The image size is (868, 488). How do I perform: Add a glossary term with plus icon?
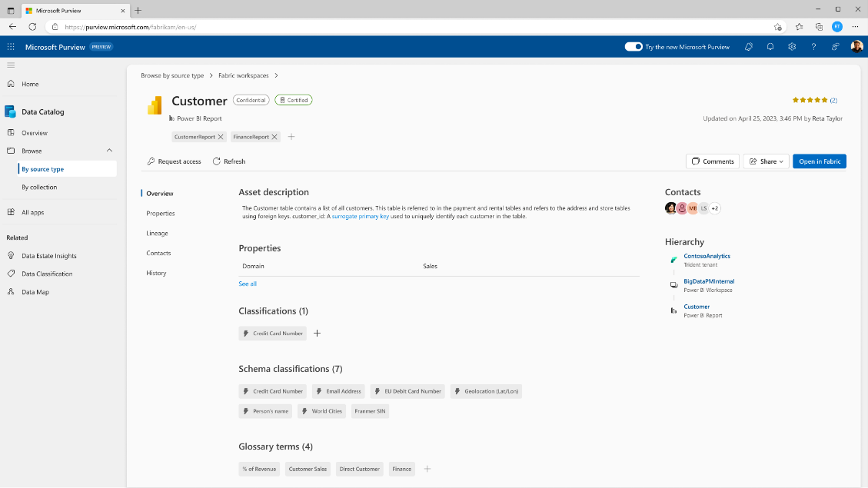427,470
